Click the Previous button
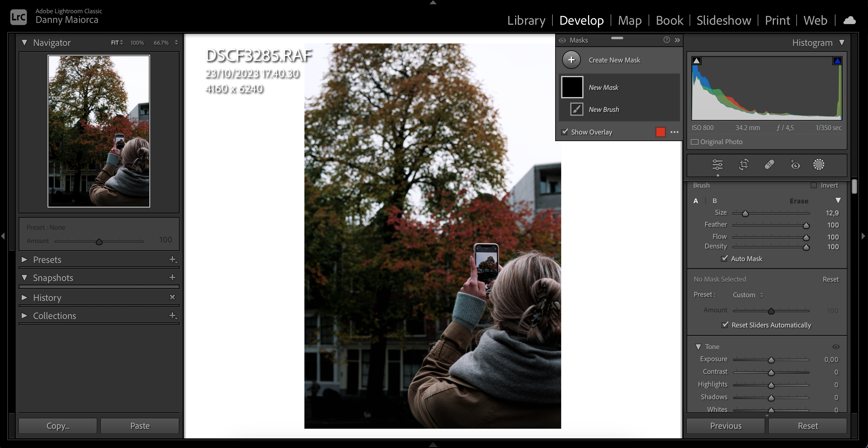 click(x=725, y=426)
